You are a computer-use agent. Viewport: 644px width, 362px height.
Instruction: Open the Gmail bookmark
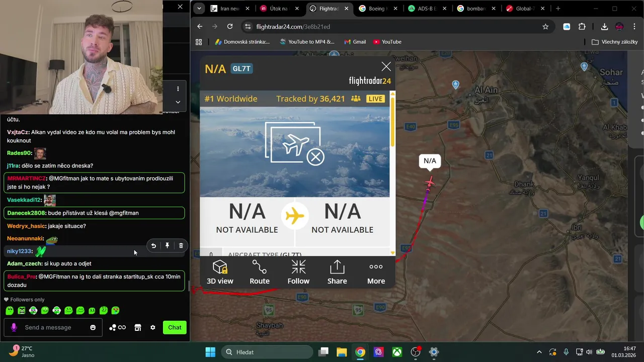(x=355, y=42)
